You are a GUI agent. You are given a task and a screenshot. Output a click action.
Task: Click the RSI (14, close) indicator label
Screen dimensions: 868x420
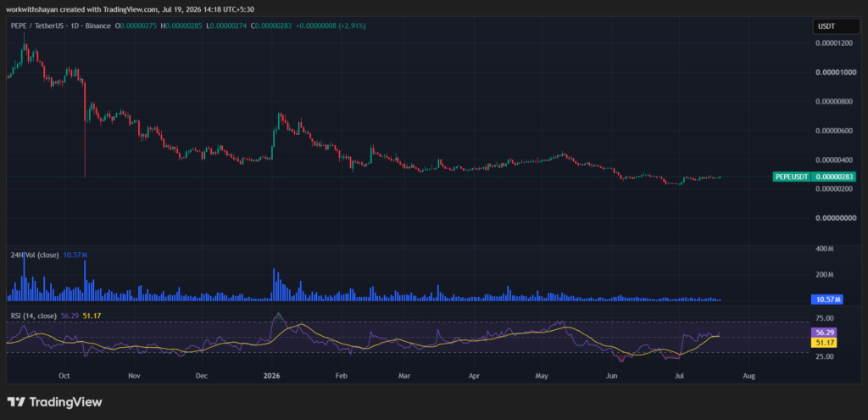(x=34, y=316)
